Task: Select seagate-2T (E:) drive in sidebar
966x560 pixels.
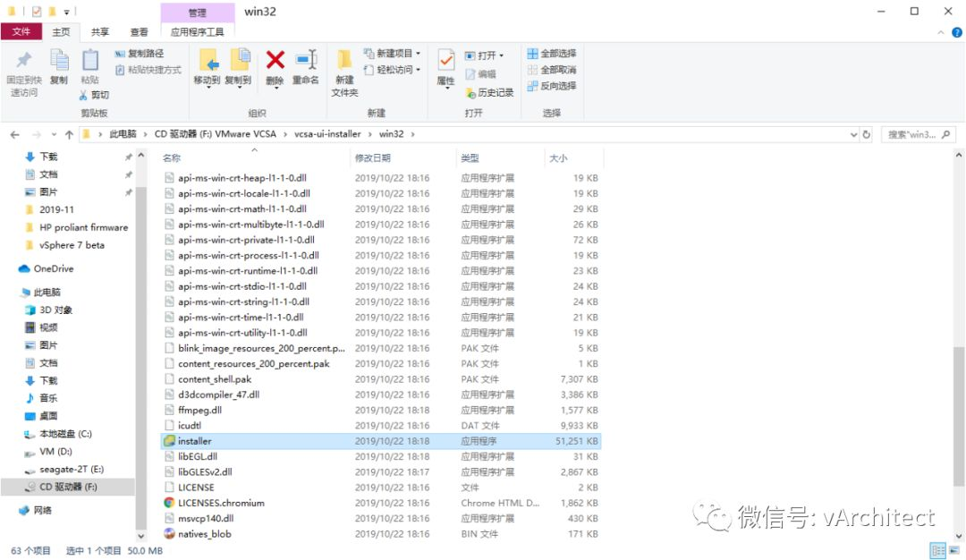Action: (72, 470)
